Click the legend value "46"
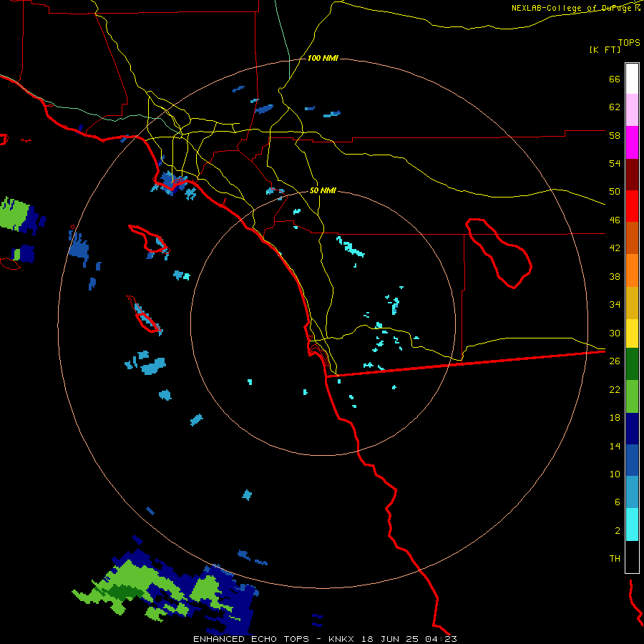The height and width of the screenshot is (644, 644). [x=615, y=220]
